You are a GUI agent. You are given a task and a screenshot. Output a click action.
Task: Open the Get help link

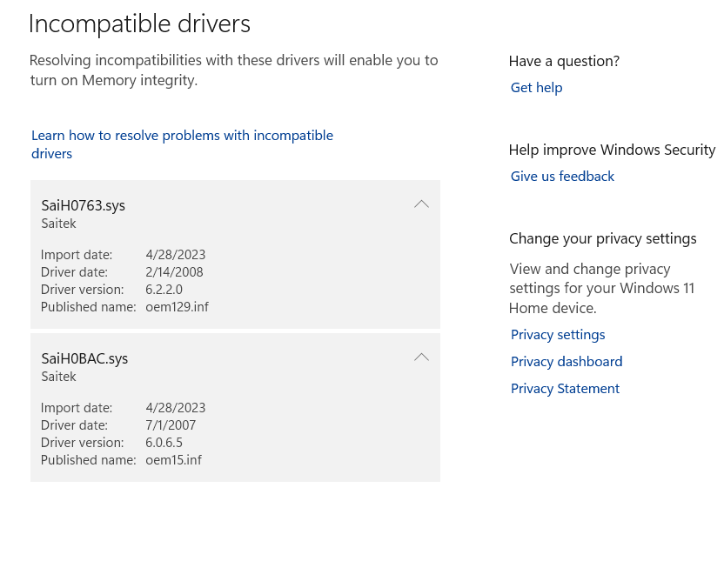pos(536,88)
